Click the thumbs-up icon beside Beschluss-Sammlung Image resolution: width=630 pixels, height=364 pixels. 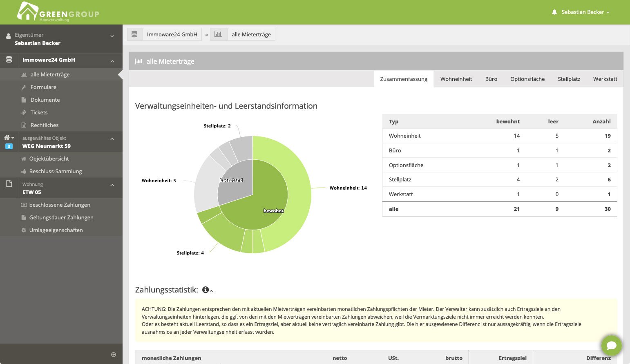[x=24, y=171]
